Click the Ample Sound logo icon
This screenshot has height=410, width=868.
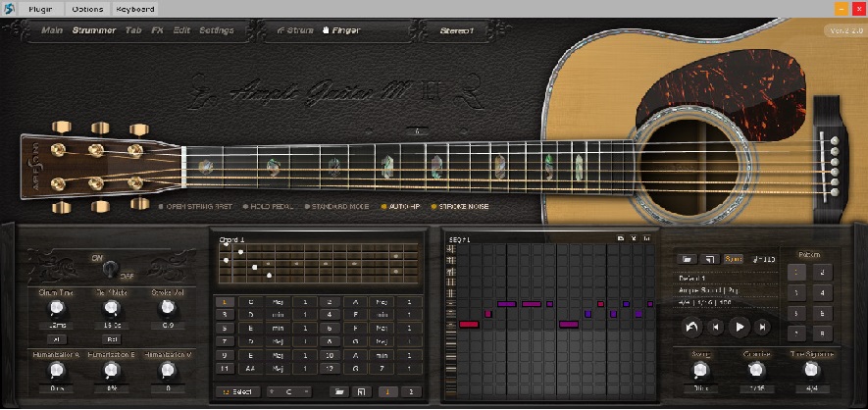[8, 9]
